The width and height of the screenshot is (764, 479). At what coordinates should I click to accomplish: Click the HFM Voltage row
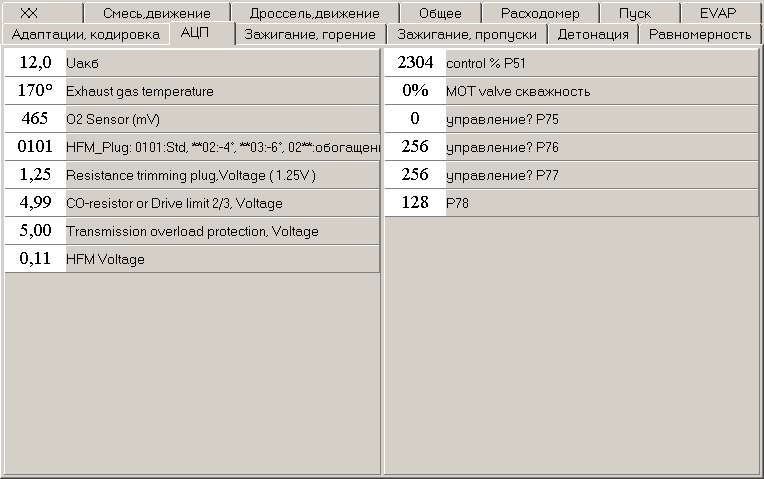[192, 259]
